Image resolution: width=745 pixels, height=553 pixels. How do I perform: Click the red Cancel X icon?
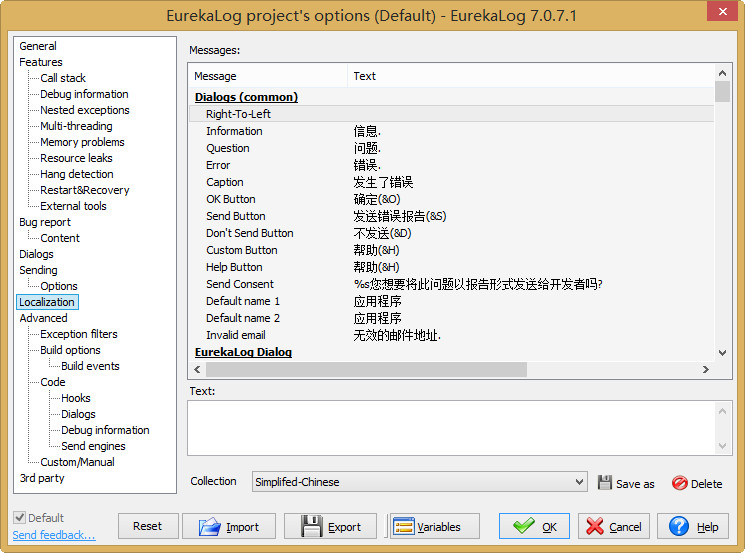click(594, 526)
